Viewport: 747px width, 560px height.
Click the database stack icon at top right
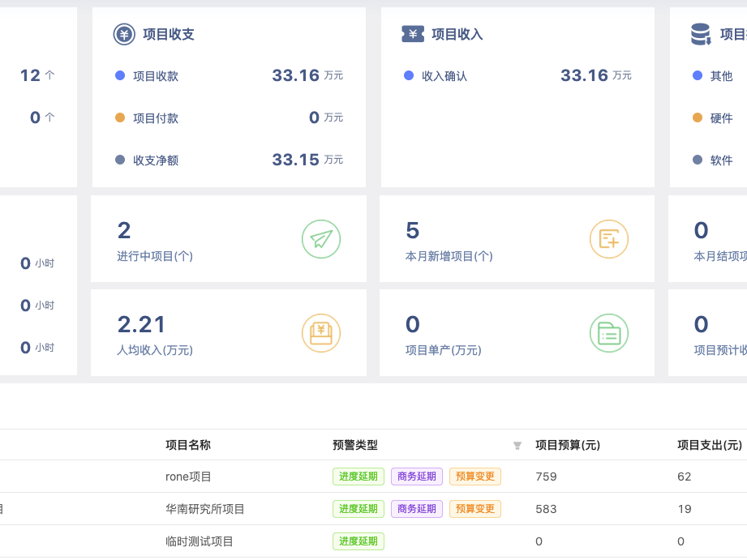pyautogui.click(x=700, y=34)
